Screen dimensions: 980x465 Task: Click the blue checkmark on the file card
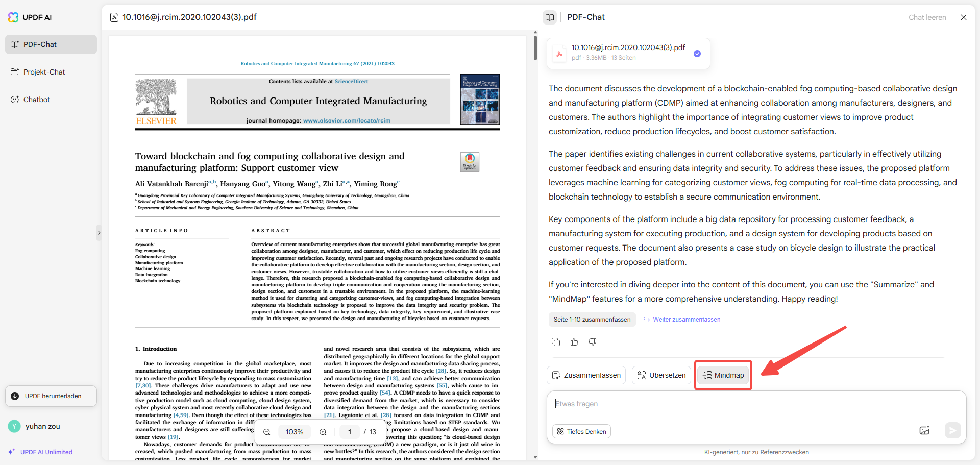coord(697,54)
